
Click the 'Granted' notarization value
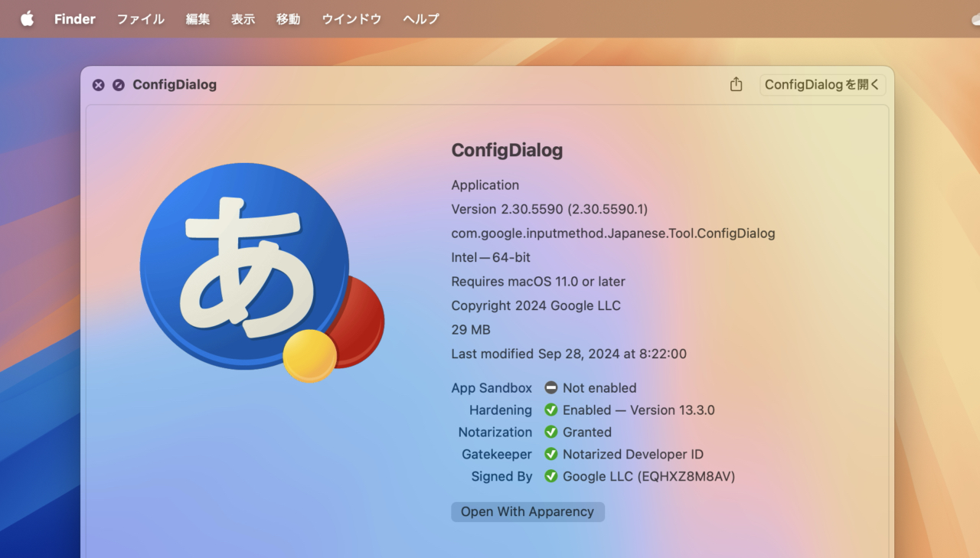(587, 432)
